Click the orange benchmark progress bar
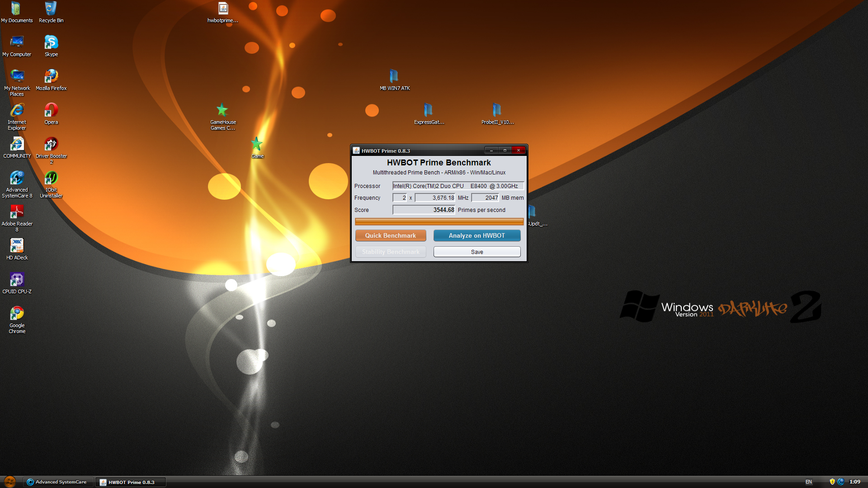This screenshot has height=488, width=868. coord(439,221)
